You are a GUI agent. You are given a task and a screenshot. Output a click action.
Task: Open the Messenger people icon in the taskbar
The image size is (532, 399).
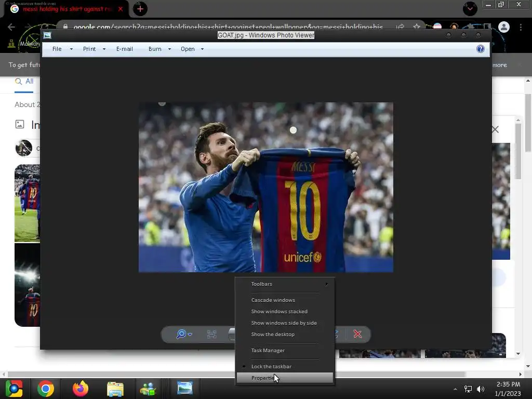coord(148,389)
